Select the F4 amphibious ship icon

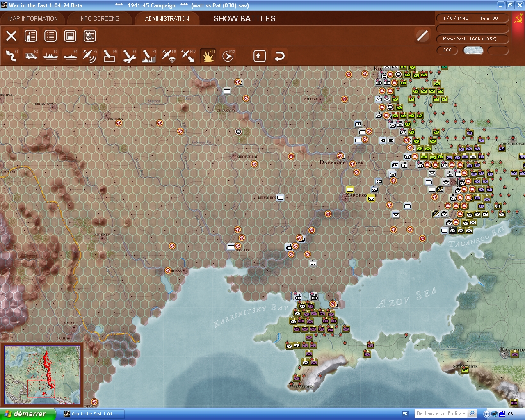click(x=70, y=56)
